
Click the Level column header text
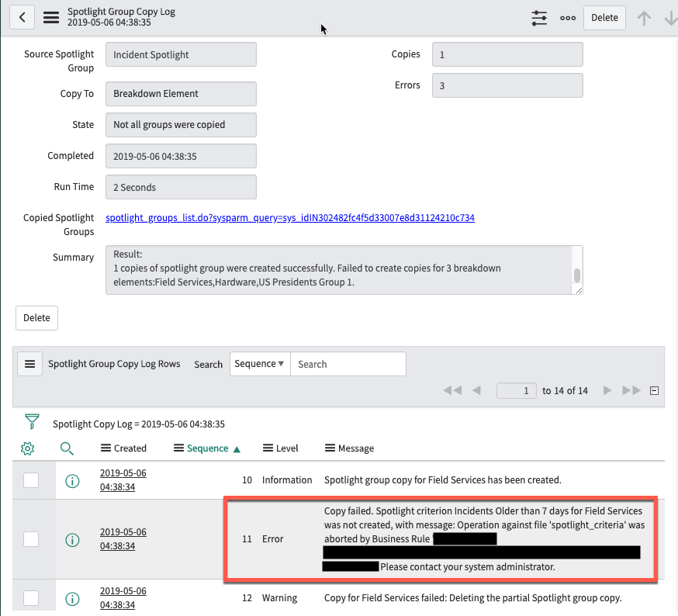click(x=287, y=448)
